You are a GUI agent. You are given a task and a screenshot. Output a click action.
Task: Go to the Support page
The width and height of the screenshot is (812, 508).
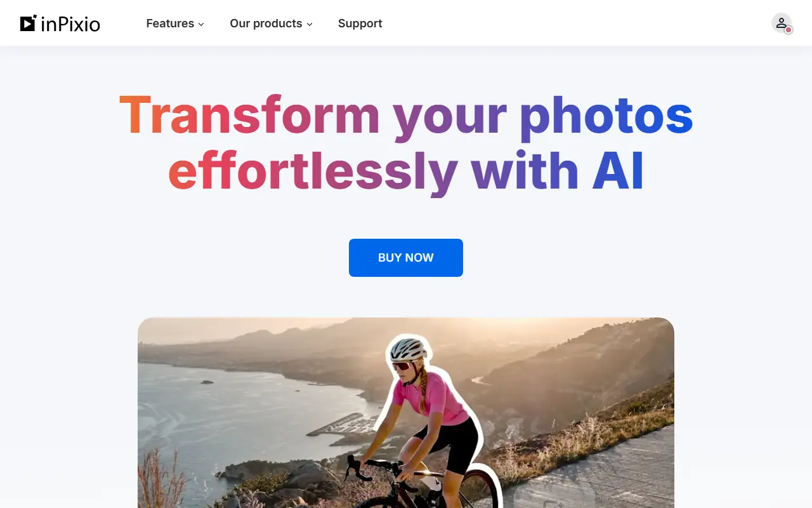point(360,23)
